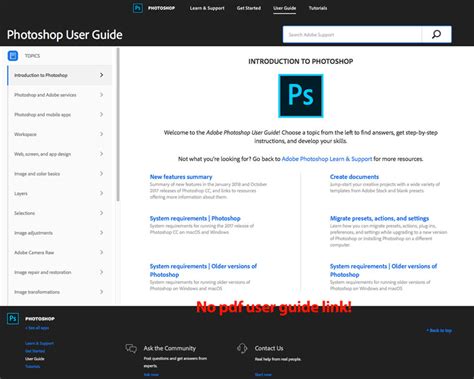Screen dimensions: 474x379
Task: Click the Ps icon in top navigation bar
Action: click(138, 8)
